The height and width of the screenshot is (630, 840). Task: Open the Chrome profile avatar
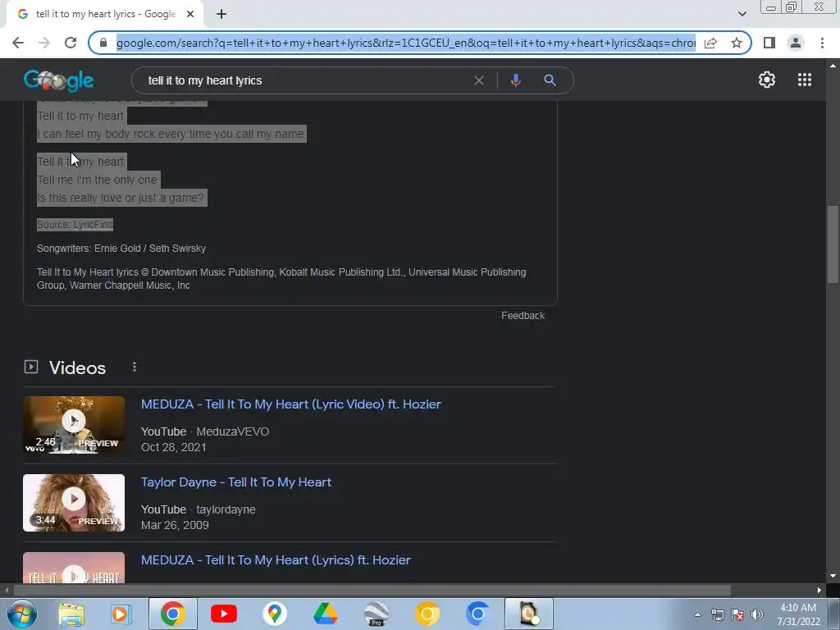pos(796,43)
